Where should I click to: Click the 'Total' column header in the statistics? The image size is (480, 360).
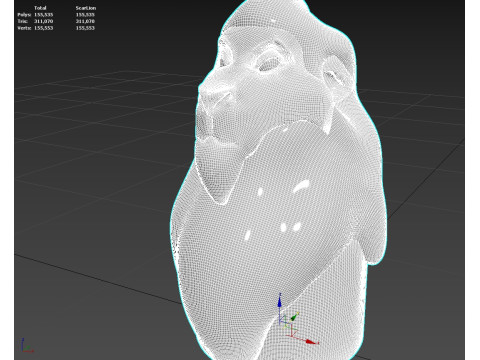click(x=40, y=8)
